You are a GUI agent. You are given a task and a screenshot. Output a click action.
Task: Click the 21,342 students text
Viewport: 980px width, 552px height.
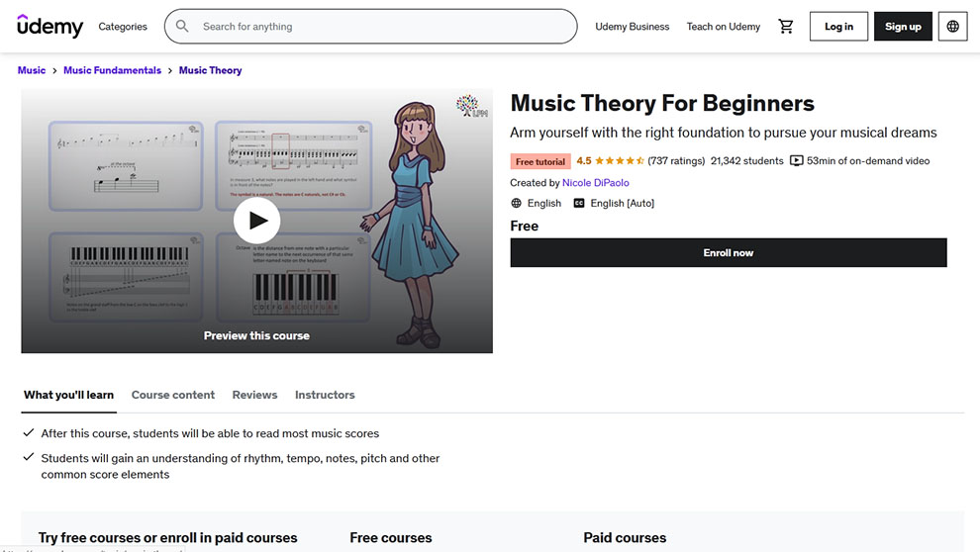(x=746, y=161)
